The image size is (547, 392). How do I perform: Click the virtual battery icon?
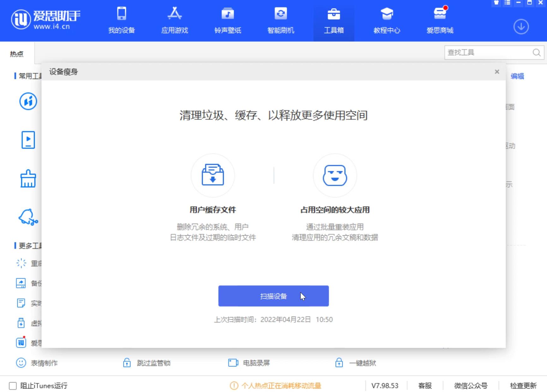[21, 323]
